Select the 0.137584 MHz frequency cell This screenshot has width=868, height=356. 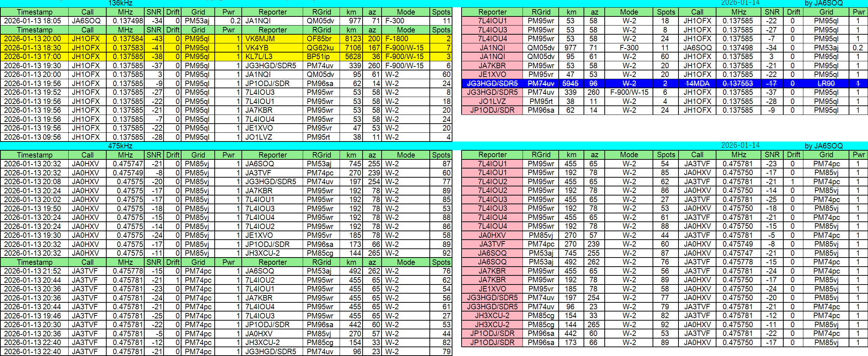[x=125, y=39]
